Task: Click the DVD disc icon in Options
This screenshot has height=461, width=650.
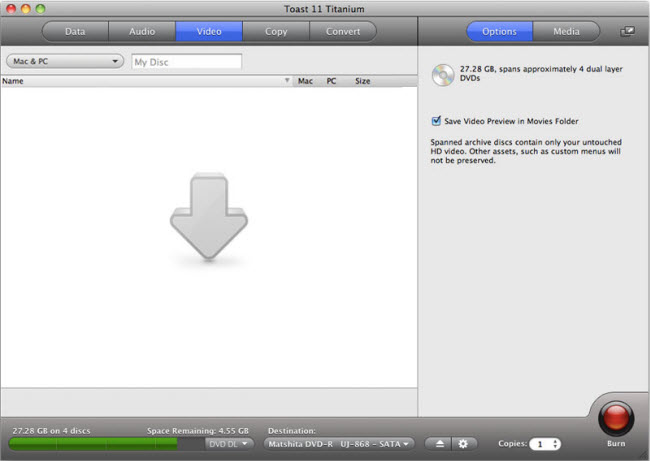Action: click(443, 75)
